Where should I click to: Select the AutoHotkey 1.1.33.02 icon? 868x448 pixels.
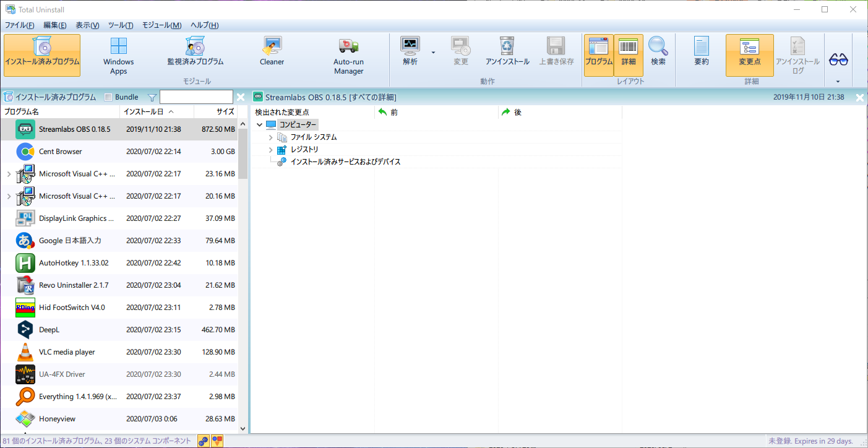click(x=25, y=263)
